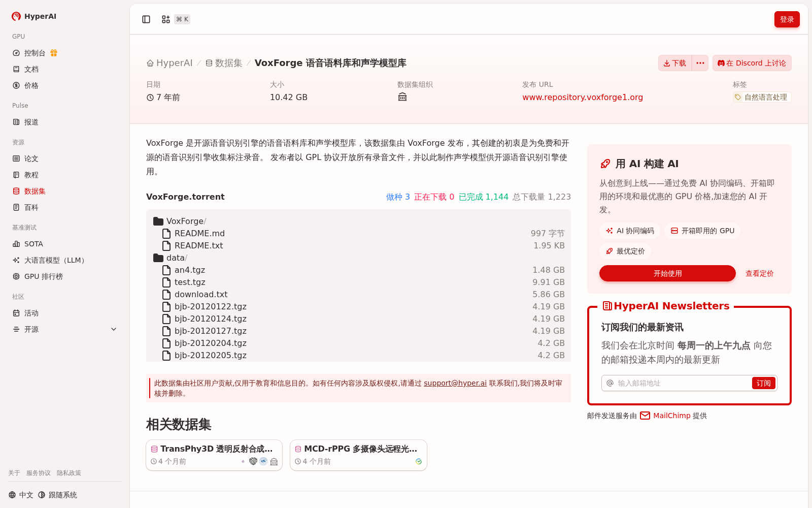
Task: Select bjb-20120127.tgz file entry
Action: (x=358, y=331)
